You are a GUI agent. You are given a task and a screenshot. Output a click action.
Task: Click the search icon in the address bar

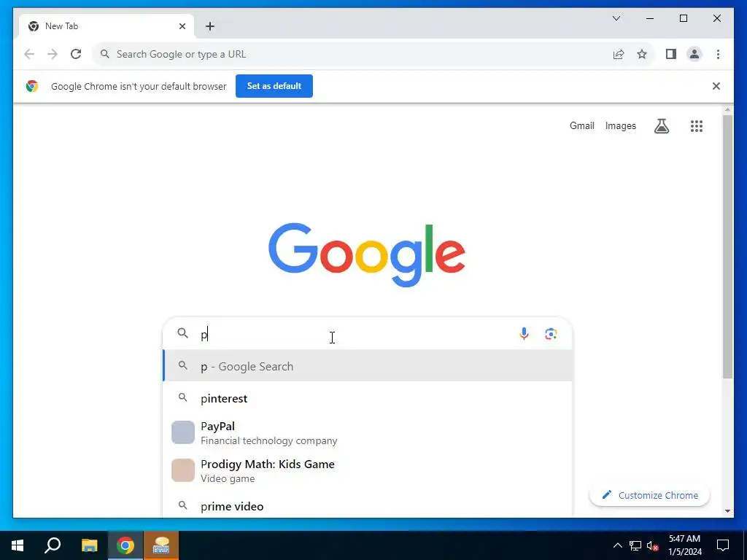click(105, 54)
